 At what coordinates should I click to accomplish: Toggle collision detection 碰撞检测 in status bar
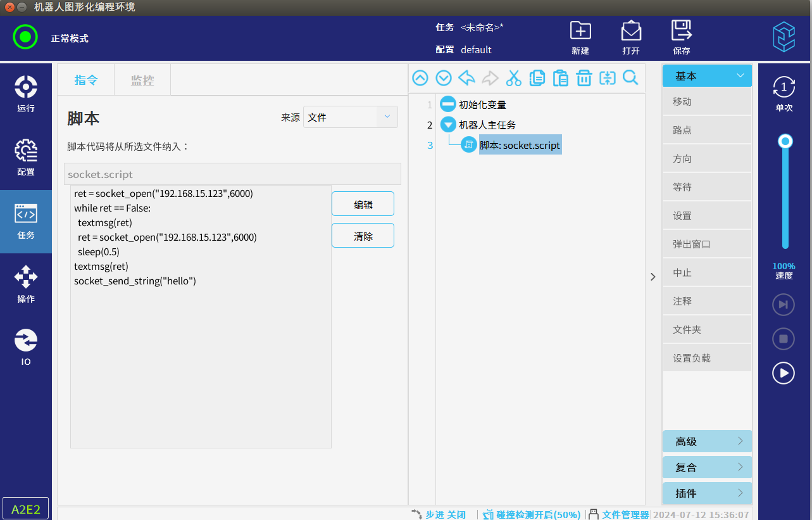pos(532,514)
